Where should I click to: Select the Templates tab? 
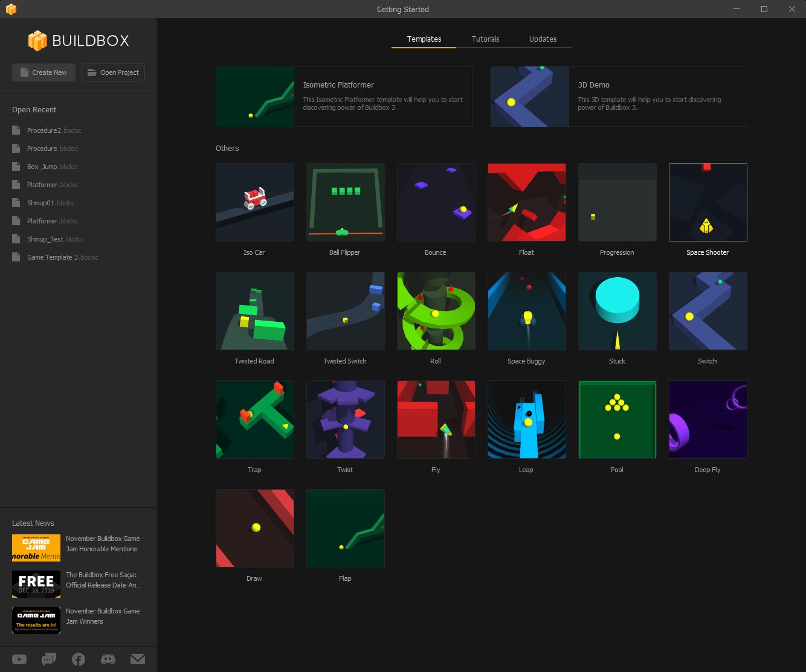pos(424,39)
